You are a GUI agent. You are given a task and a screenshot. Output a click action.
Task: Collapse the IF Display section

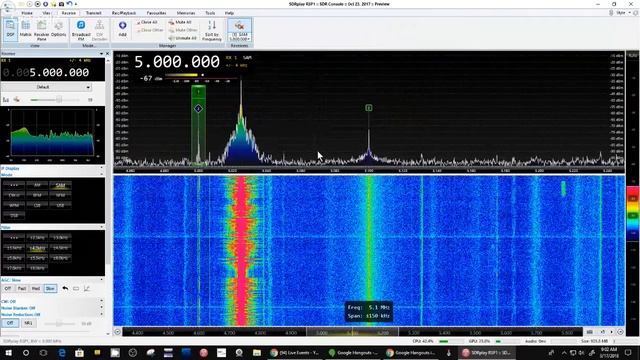coord(102,168)
